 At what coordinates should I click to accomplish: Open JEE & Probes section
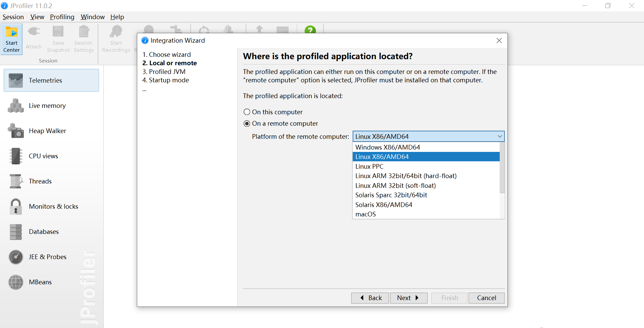[51, 257]
